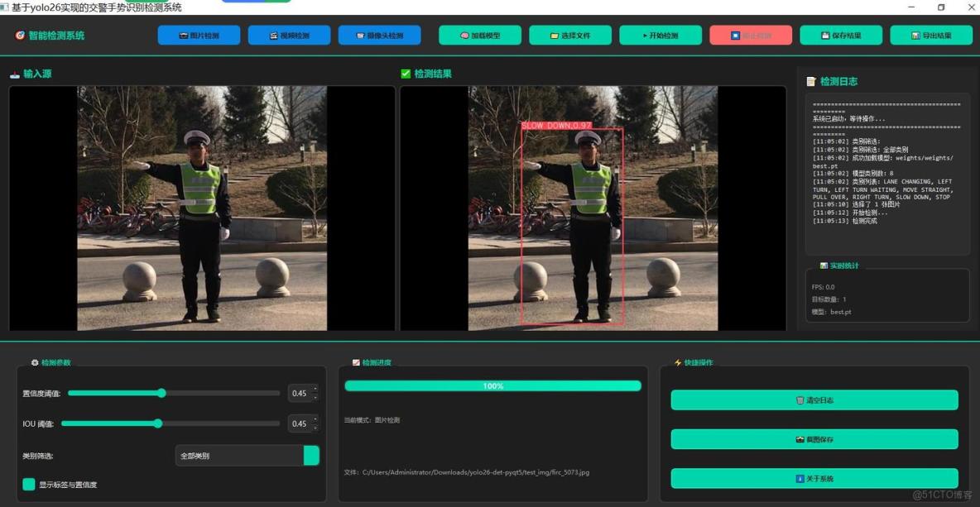The image size is (980, 507).
Task: Toggle the 显示标签与置信度 checkbox
Action: click(x=29, y=485)
